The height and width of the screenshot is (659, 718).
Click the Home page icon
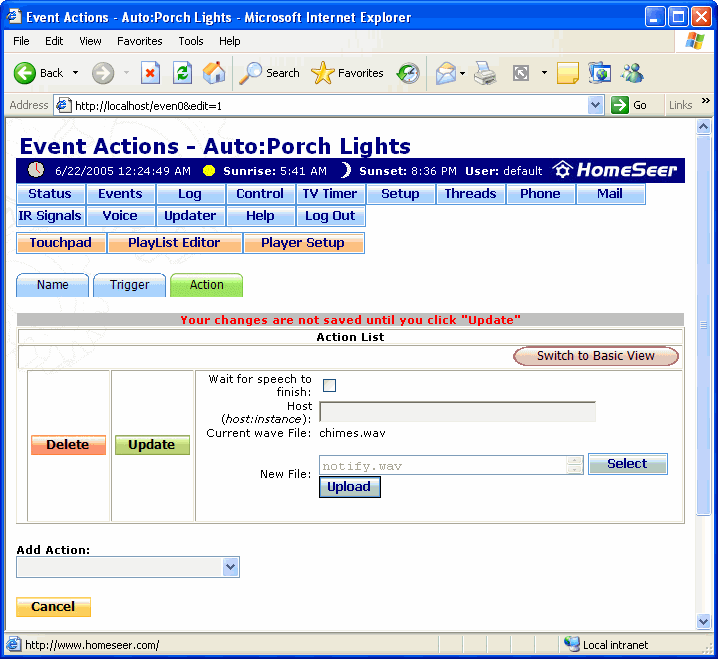(x=214, y=73)
